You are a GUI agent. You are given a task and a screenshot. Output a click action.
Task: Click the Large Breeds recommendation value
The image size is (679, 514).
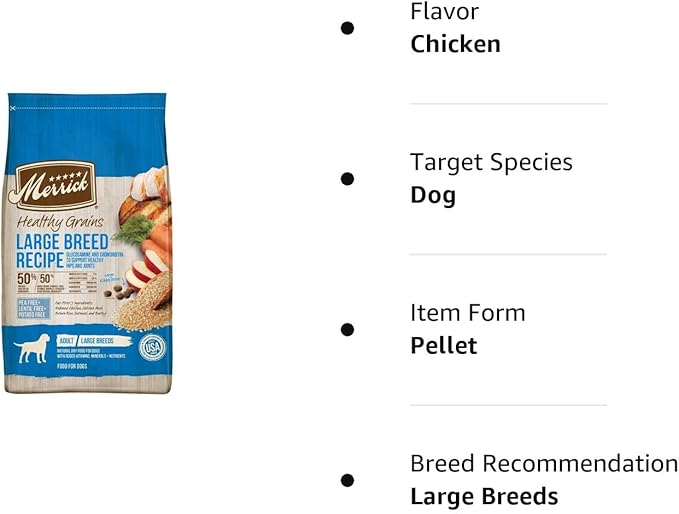click(484, 496)
